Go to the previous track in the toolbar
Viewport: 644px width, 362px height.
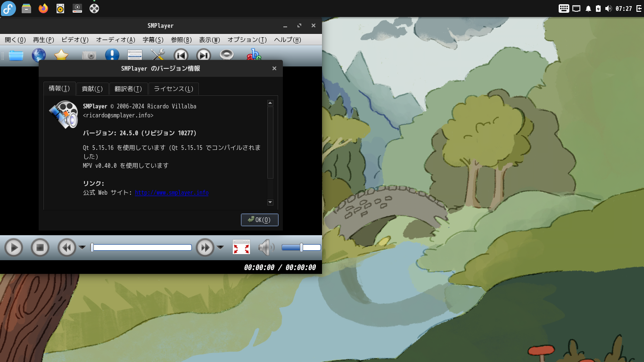coord(181,56)
